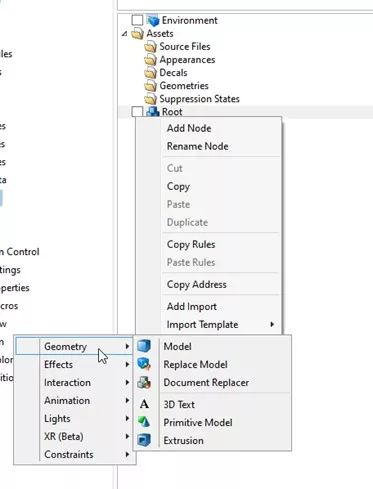This screenshot has height=489, width=373.
Task: Collapse the Assets tree node
Action: coord(124,33)
